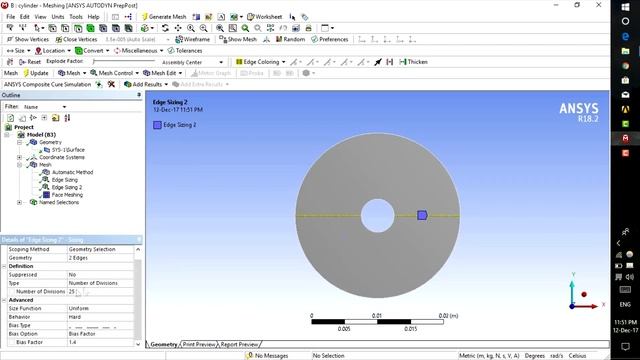Toggle Random colors
640x360 pixels.
pyautogui.click(x=290, y=39)
